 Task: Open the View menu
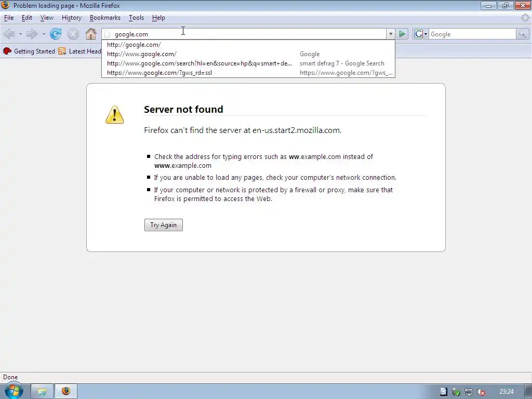pos(47,18)
